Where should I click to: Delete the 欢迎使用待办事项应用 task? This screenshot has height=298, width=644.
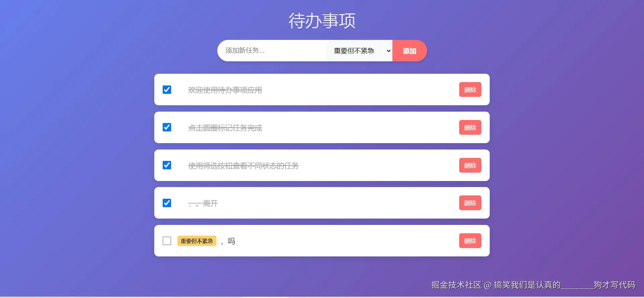click(470, 90)
